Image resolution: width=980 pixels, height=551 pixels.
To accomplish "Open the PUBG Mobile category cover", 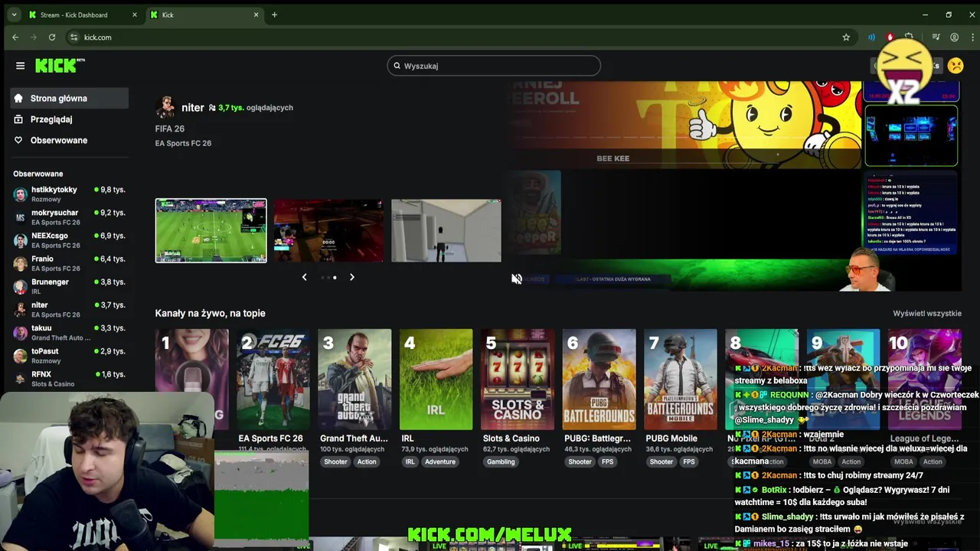I will pyautogui.click(x=681, y=380).
